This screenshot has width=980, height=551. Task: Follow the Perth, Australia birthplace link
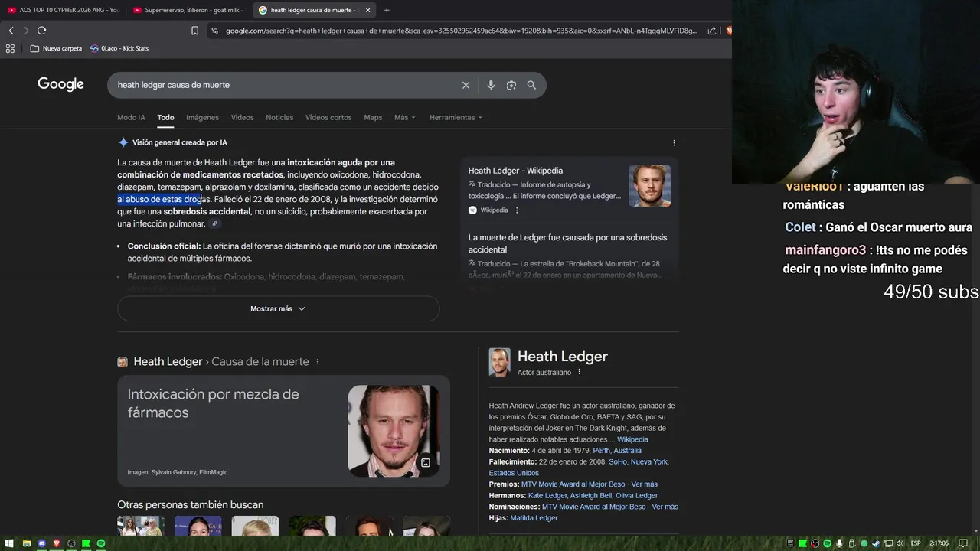point(617,451)
